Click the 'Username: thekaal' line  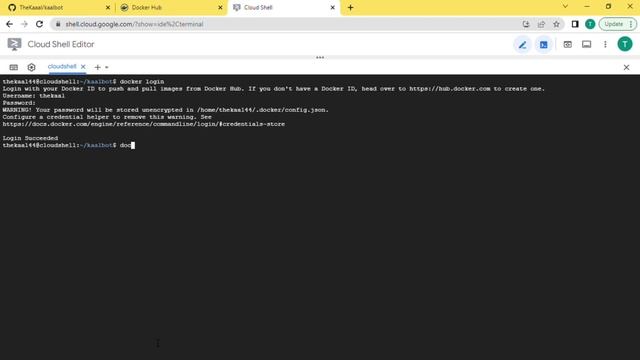(33, 96)
